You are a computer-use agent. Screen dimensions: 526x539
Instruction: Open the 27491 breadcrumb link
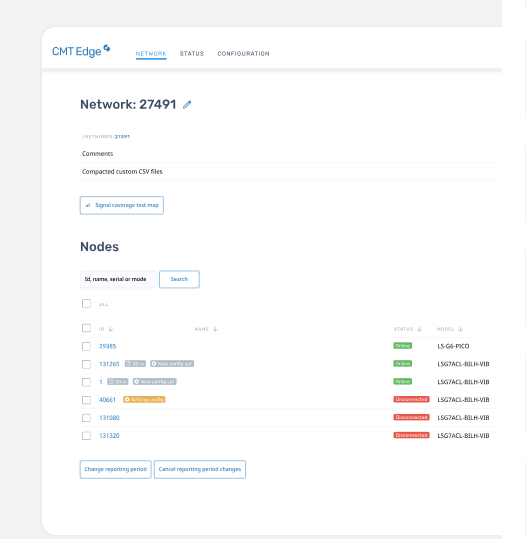tap(122, 136)
